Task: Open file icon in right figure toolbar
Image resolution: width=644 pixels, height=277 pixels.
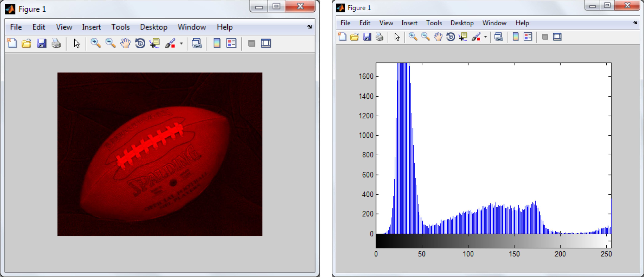Action: (354, 37)
